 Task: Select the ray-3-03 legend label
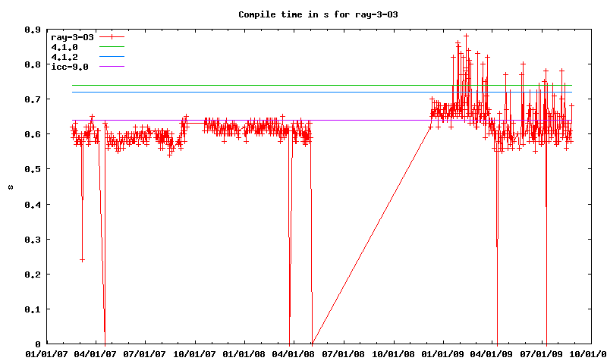pyautogui.click(x=72, y=36)
